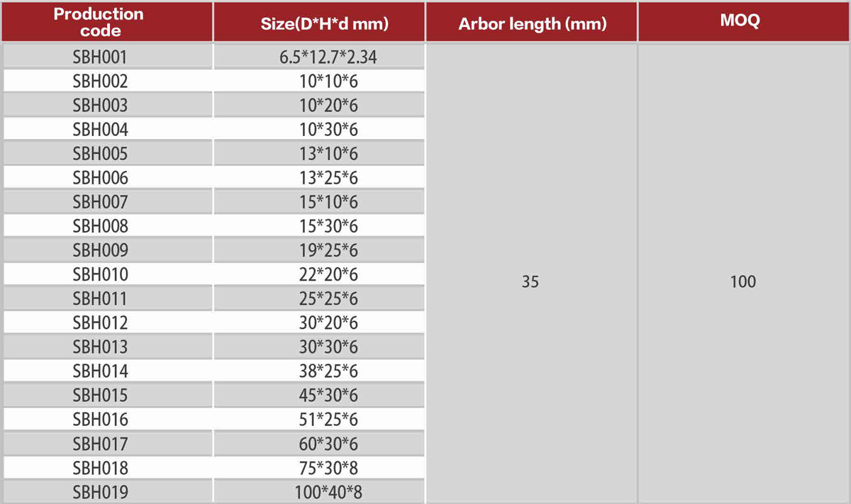Click the MOQ value 100

pyautogui.click(x=742, y=281)
